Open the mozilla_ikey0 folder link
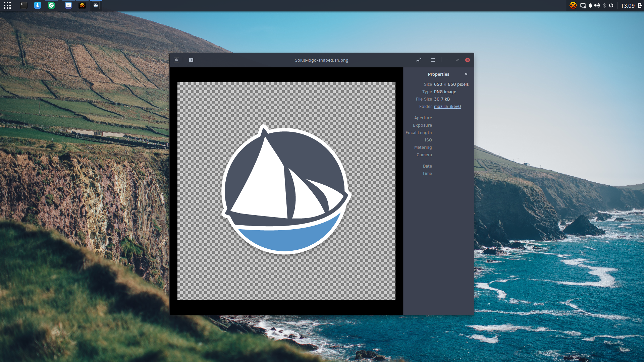 [x=447, y=107]
